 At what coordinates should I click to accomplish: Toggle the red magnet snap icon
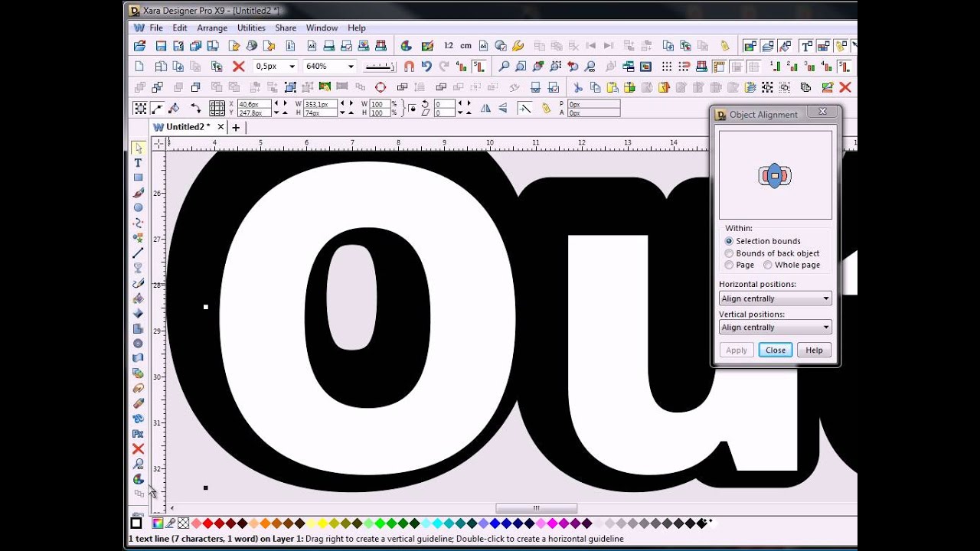pos(409,67)
